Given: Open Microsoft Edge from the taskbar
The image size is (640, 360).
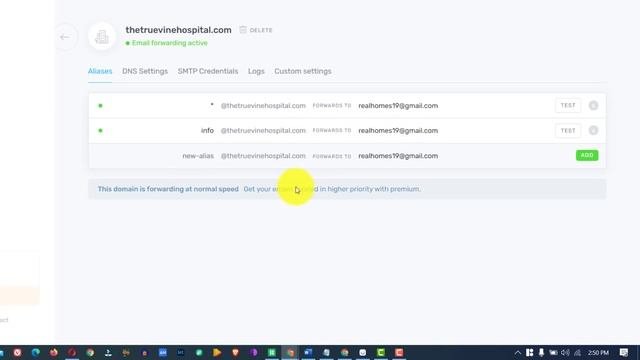Looking at the screenshot, I should (x=36, y=352).
